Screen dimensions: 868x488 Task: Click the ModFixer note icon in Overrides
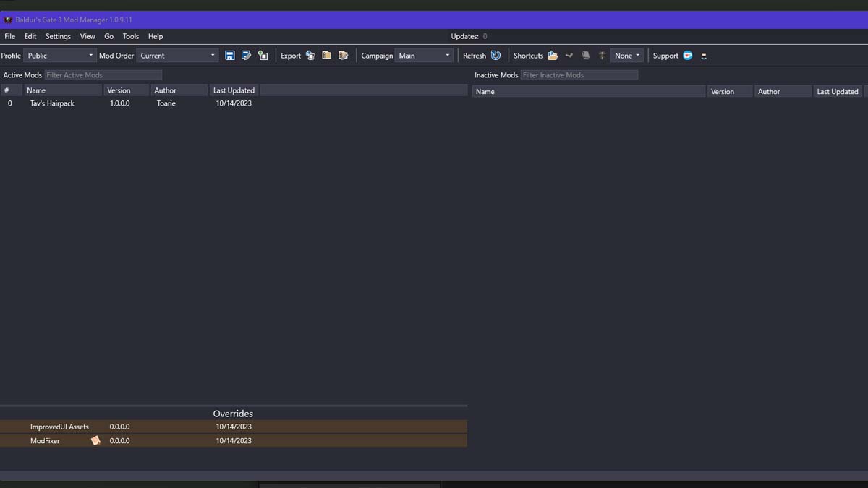tap(95, 440)
